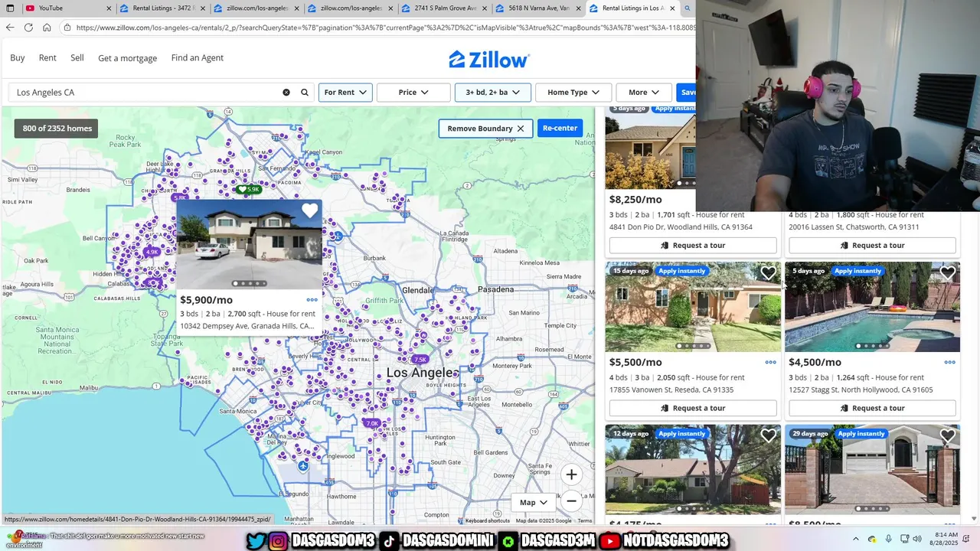This screenshot has height=551, width=980.
Task: Request a tour for 17855 Vanowen St
Action: (x=693, y=409)
